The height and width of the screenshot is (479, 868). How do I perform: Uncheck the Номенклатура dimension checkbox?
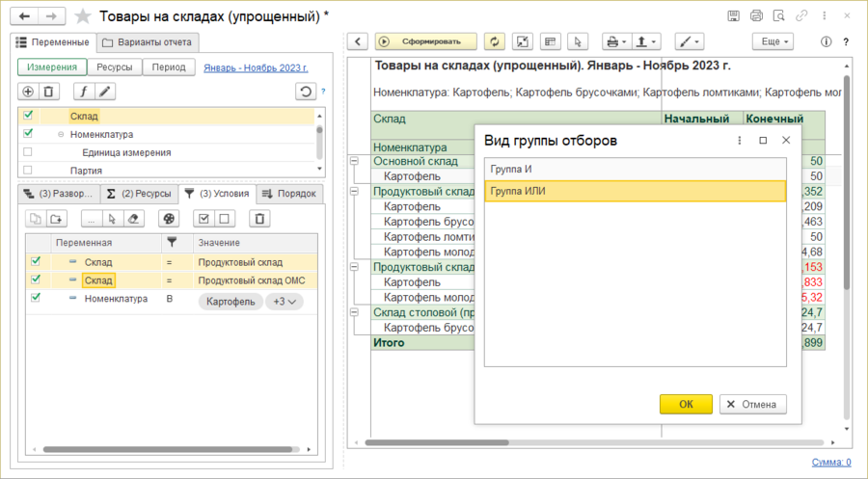point(28,134)
